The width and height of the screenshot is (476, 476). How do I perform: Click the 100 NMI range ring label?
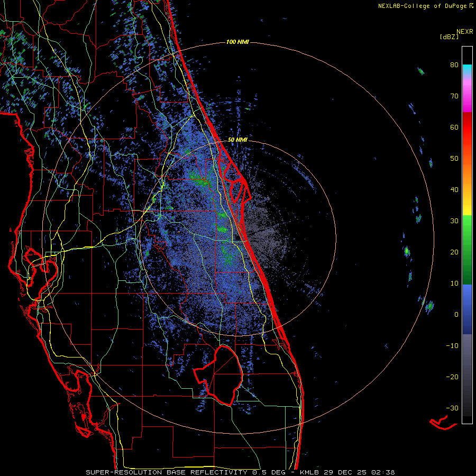point(237,42)
